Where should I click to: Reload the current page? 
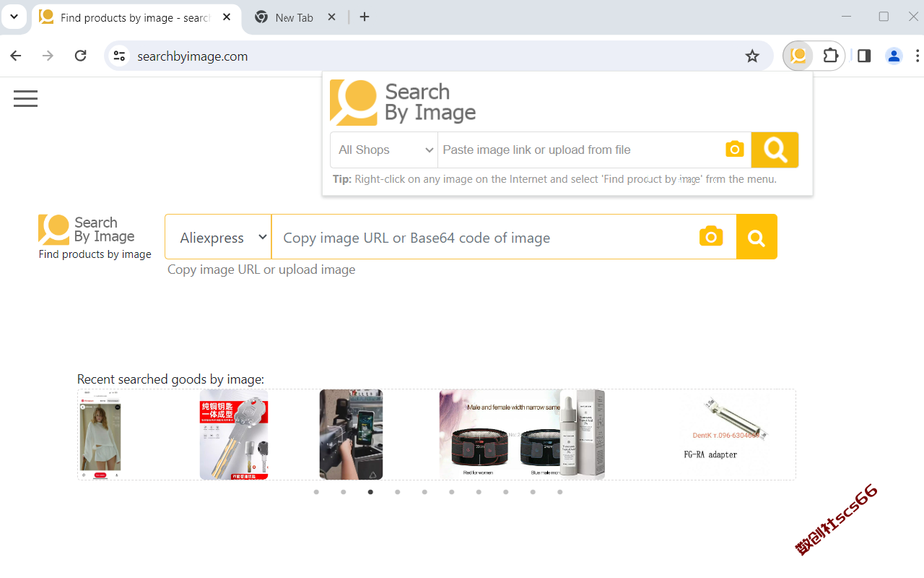(x=81, y=56)
